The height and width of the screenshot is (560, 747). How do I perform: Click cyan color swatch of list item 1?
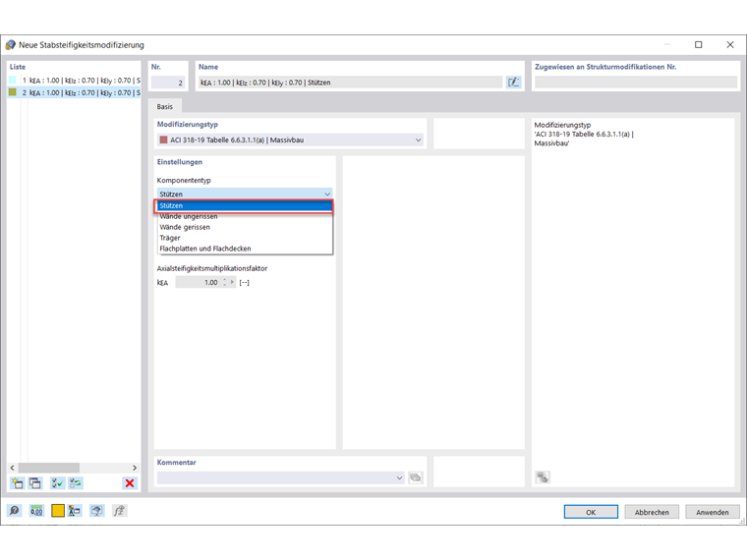(13, 80)
